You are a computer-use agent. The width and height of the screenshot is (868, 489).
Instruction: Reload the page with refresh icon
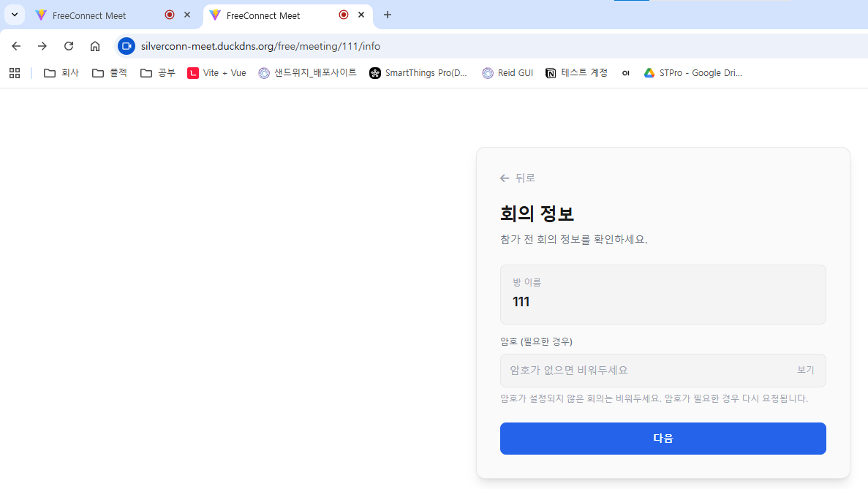coord(69,46)
